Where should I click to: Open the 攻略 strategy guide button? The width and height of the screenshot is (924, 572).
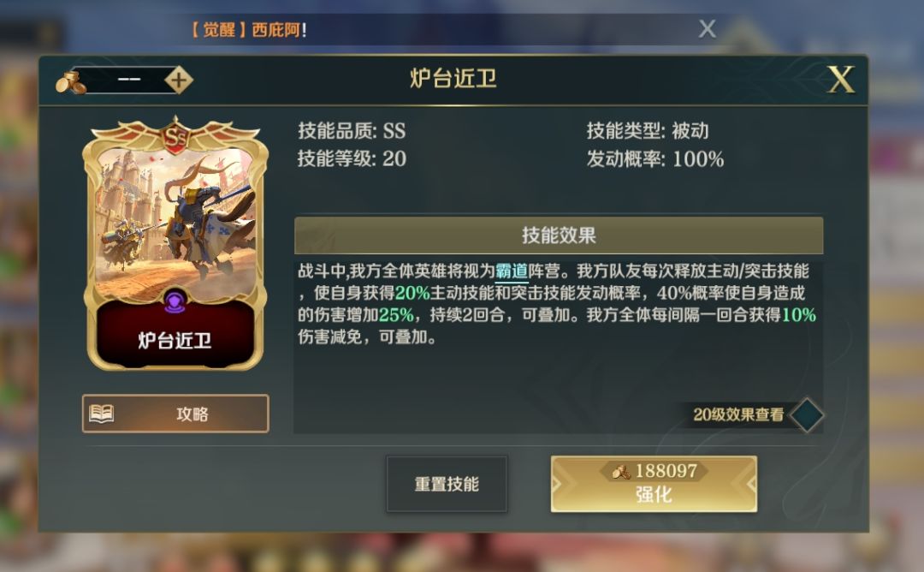pos(175,414)
